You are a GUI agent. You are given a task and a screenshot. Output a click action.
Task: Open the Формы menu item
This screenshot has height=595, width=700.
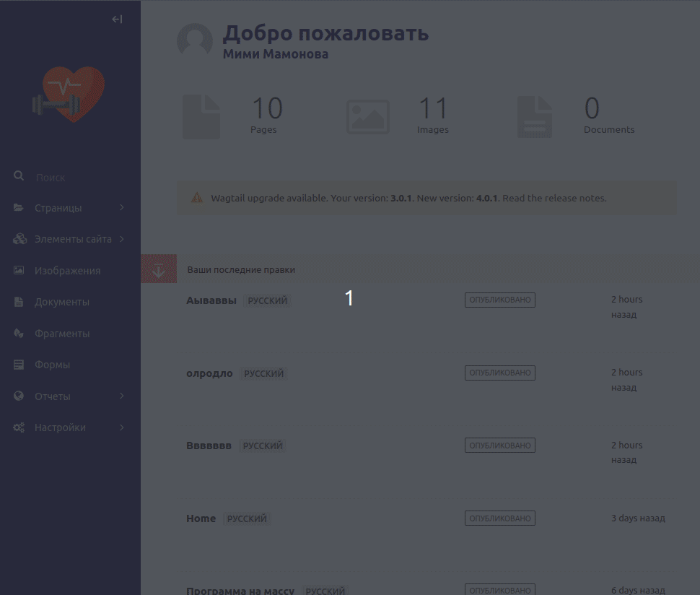pos(52,365)
